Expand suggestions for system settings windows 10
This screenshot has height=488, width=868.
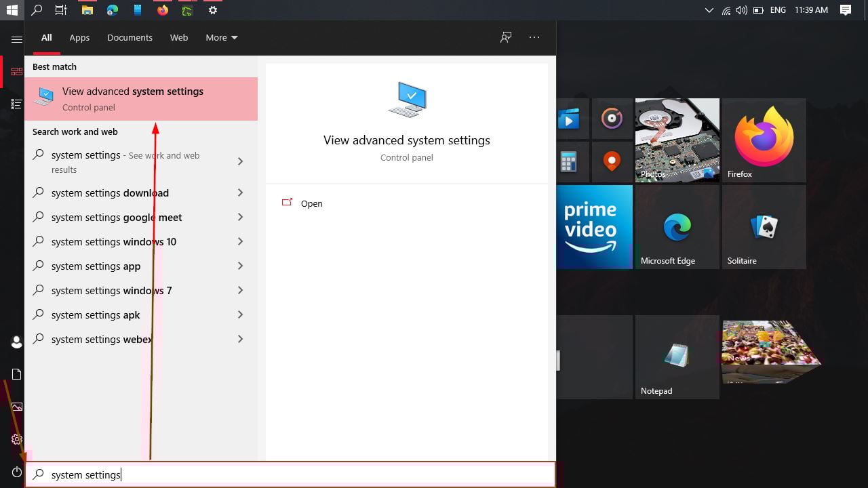pyautogui.click(x=240, y=241)
